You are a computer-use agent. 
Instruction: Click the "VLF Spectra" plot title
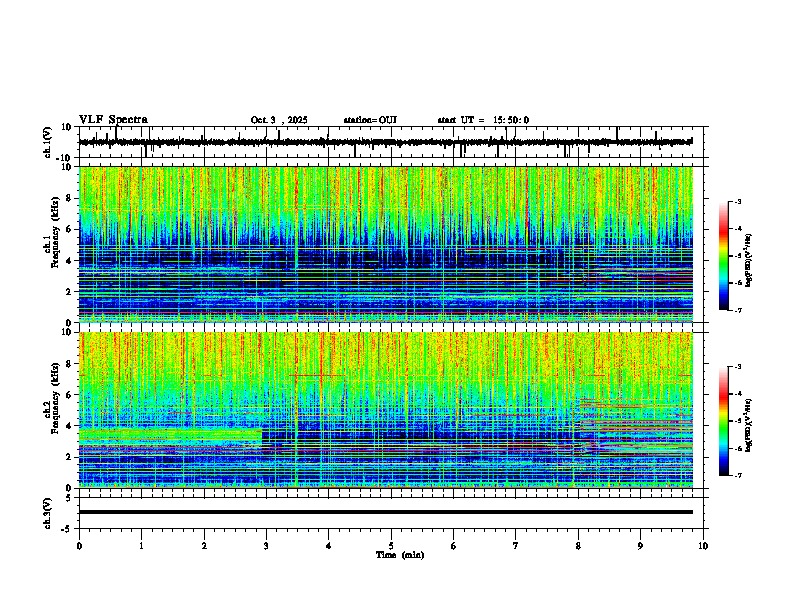pos(113,120)
